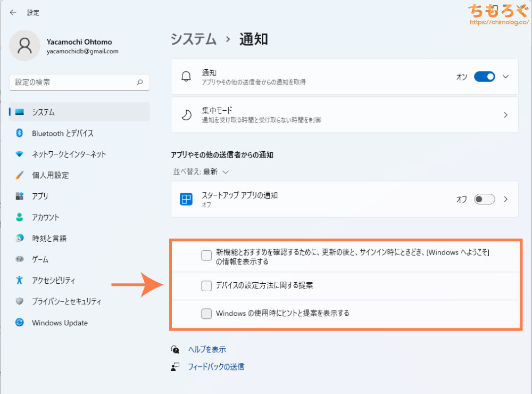Click the 設定の検索 search field

[x=79, y=82]
